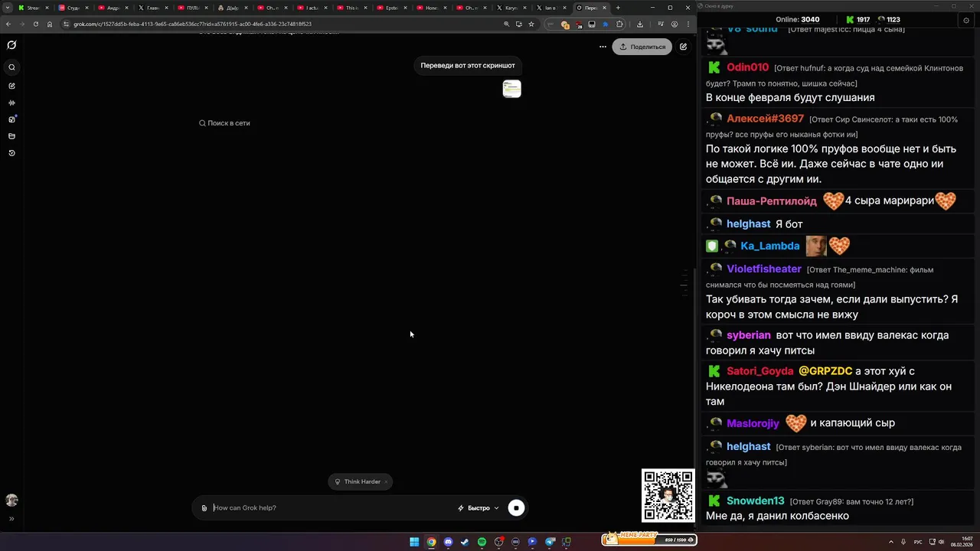Open Chrome from the taskbar
The width and height of the screenshot is (980, 551).
tap(431, 542)
